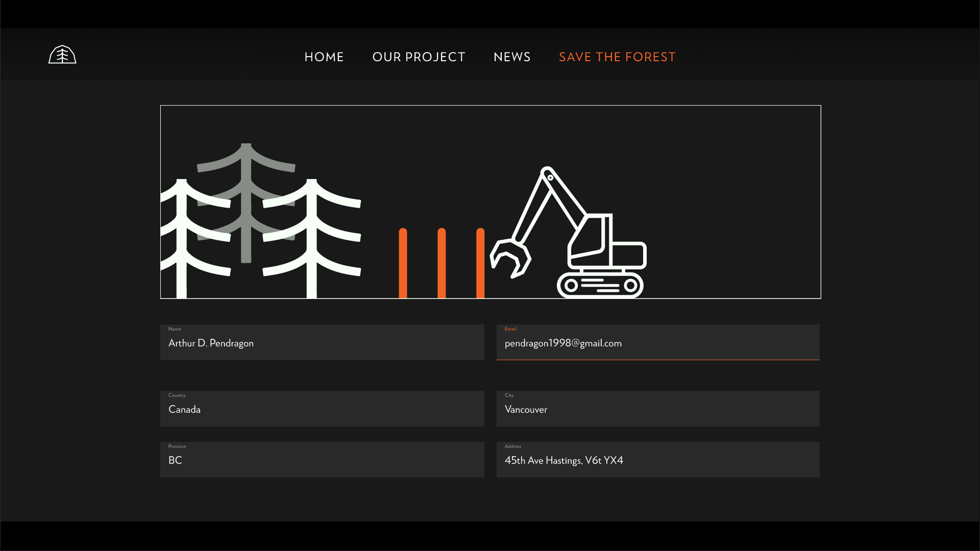The height and width of the screenshot is (551, 980).
Task: Click the excavator's track wheels
Action: [600, 286]
